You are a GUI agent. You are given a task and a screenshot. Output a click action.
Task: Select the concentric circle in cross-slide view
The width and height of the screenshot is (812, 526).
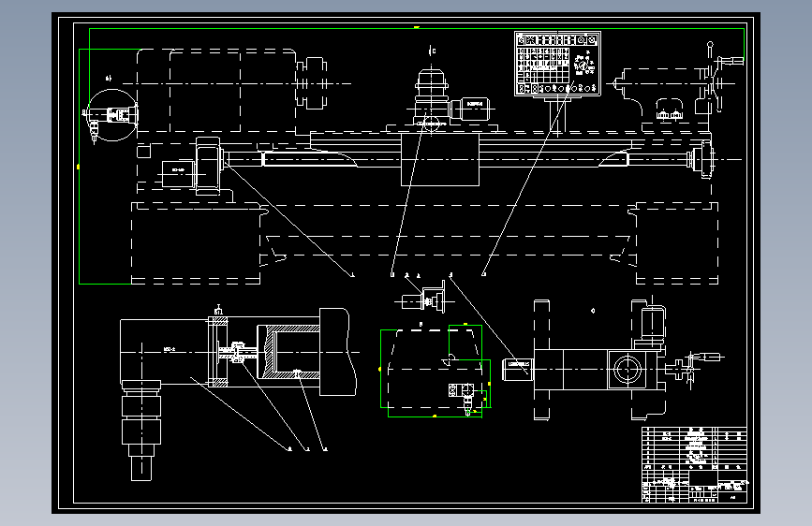pos(627,370)
